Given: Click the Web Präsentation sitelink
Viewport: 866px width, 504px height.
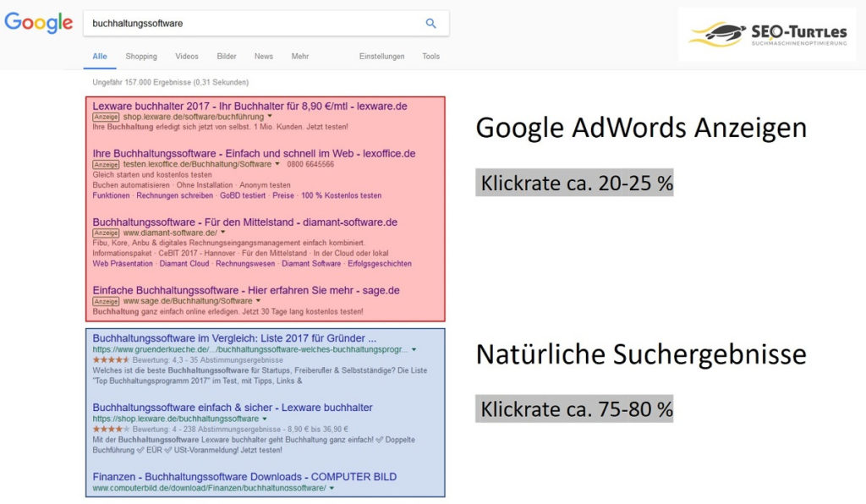Looking at the screenshot, I should click(x=123, y=264).
